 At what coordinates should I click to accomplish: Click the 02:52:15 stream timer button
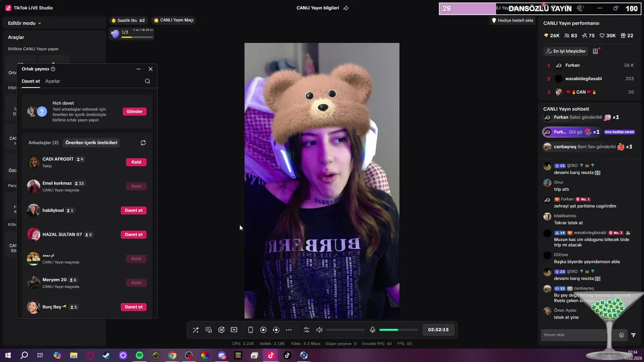pyautogui.click(x=438, y=330)
